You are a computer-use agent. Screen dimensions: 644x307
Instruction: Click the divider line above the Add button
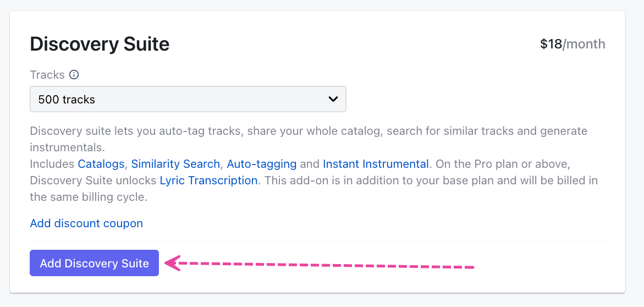[x=317, y=241]
